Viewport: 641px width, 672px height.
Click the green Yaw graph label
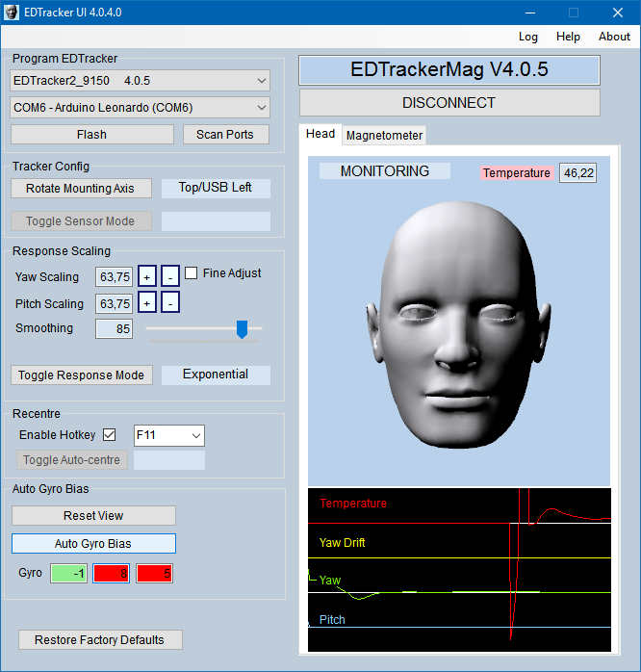click(x=330, y=581)
